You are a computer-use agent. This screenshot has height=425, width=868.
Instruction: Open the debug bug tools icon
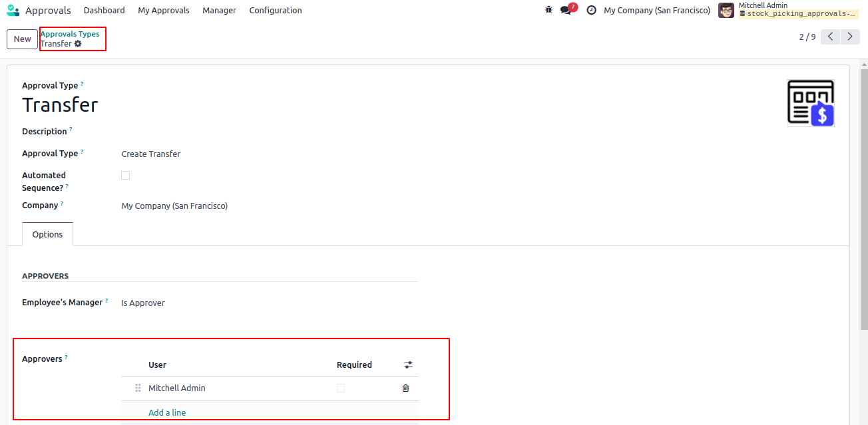tap(548, 10)
